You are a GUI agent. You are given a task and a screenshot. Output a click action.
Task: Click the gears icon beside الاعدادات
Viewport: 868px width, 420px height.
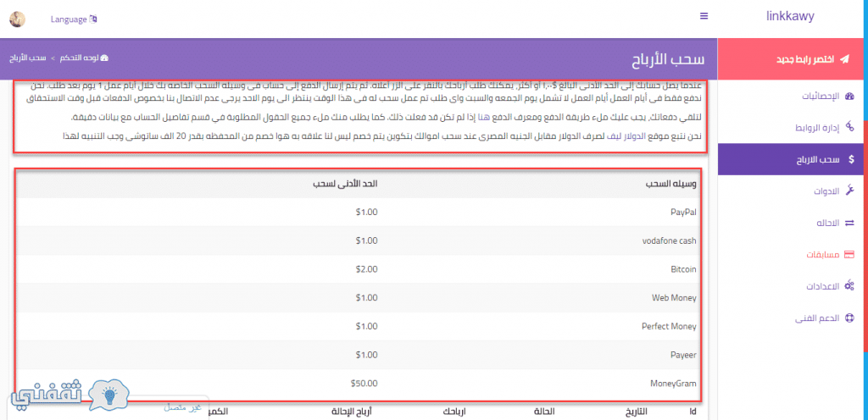click(850, 286)
